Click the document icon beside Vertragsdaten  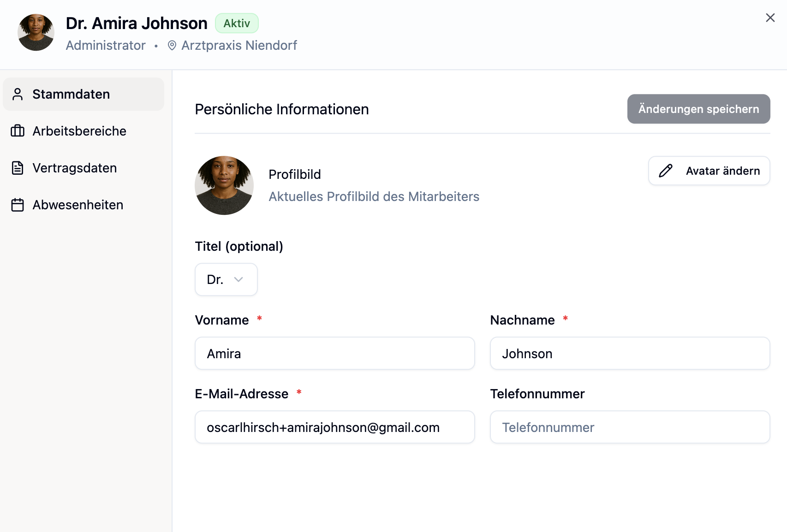[18, 168]
